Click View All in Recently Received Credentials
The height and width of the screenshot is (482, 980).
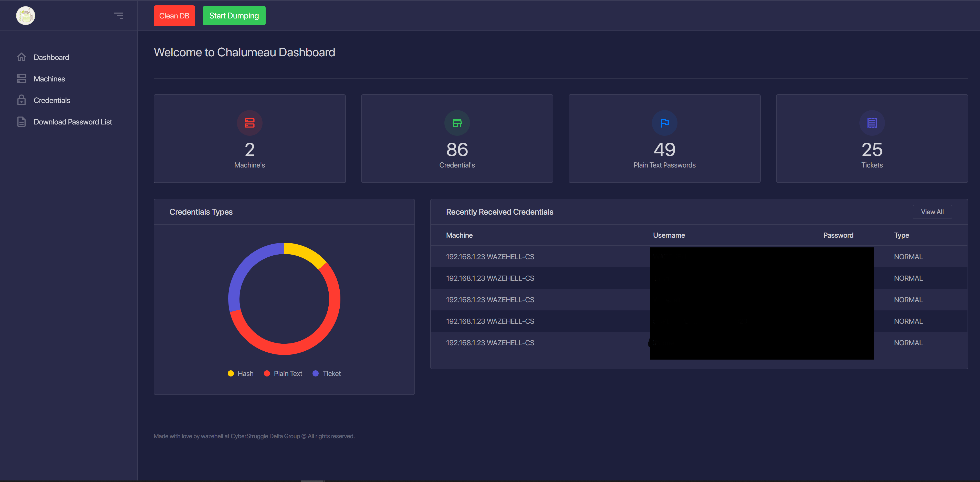[932, 212]
